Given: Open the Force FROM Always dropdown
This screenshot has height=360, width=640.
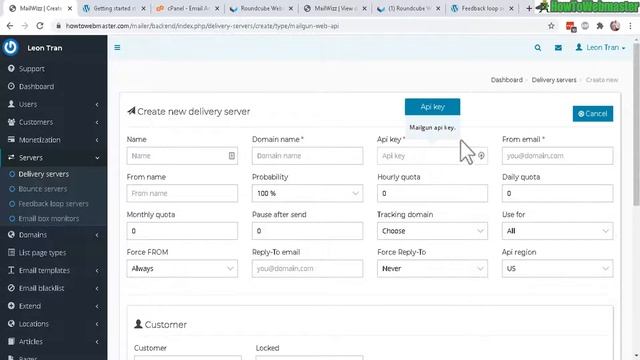Looking at the screenshot, I should (x=182, y=268).
